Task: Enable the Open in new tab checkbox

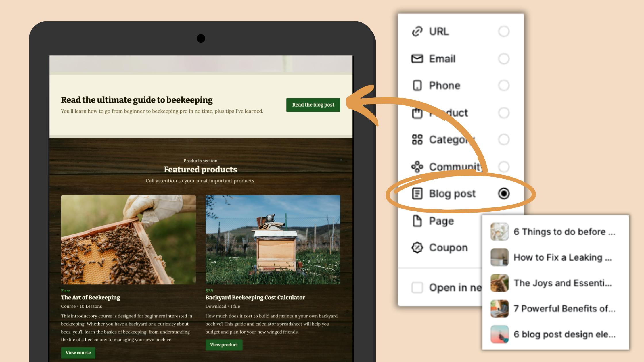Action: pos(417,287)
